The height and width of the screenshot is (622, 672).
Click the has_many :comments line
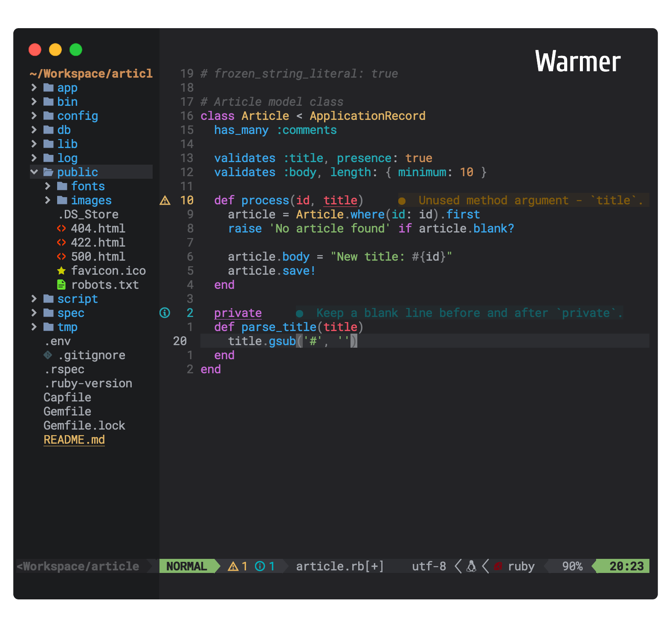click(x=275, y=130)
